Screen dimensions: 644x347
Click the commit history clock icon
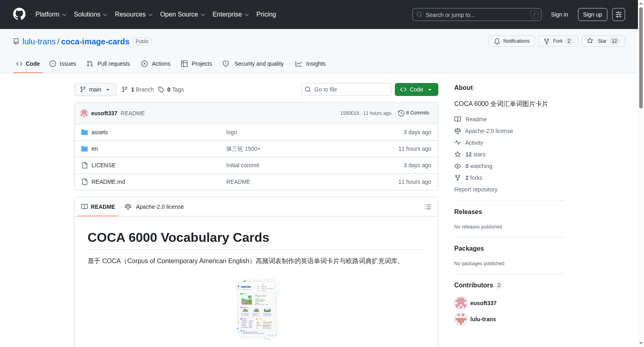coord(401,113)
